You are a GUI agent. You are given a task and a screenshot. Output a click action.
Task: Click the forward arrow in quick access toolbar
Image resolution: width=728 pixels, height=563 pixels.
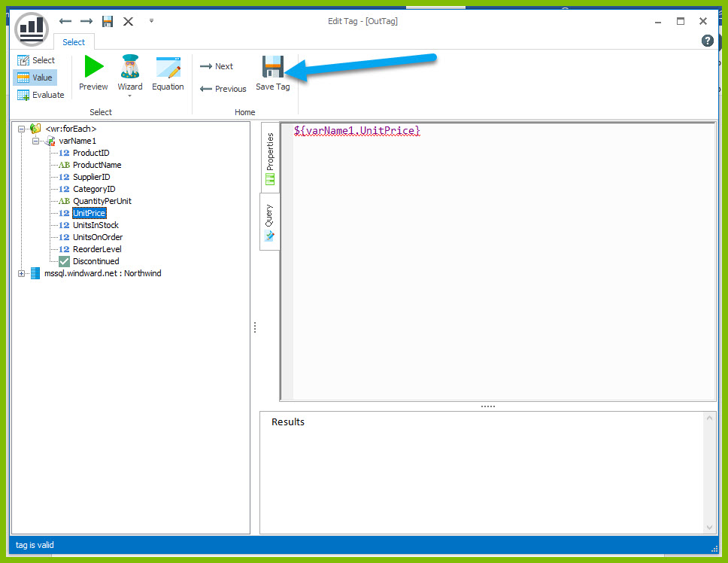click(x=86, y=21)
